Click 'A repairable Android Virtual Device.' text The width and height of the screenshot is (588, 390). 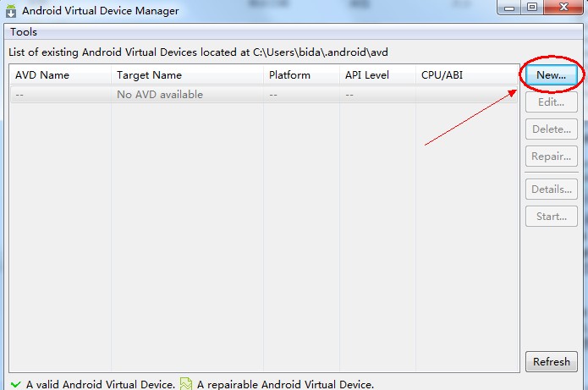[x=285, y=384]
